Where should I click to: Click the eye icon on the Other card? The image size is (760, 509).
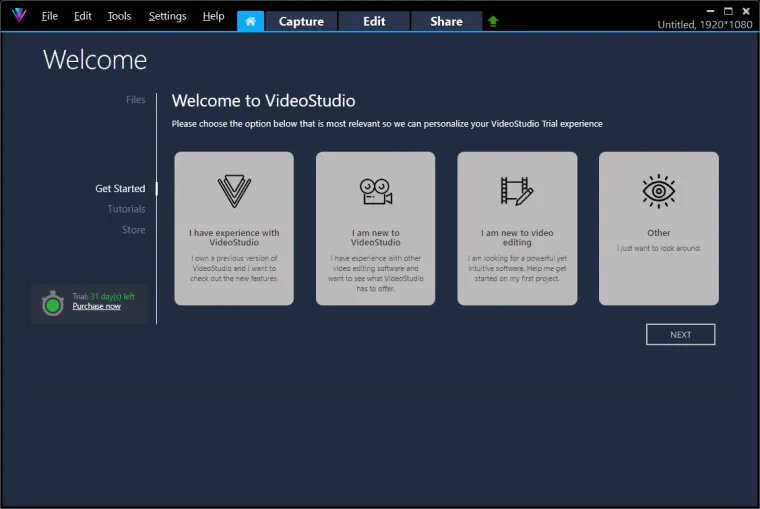659,191
